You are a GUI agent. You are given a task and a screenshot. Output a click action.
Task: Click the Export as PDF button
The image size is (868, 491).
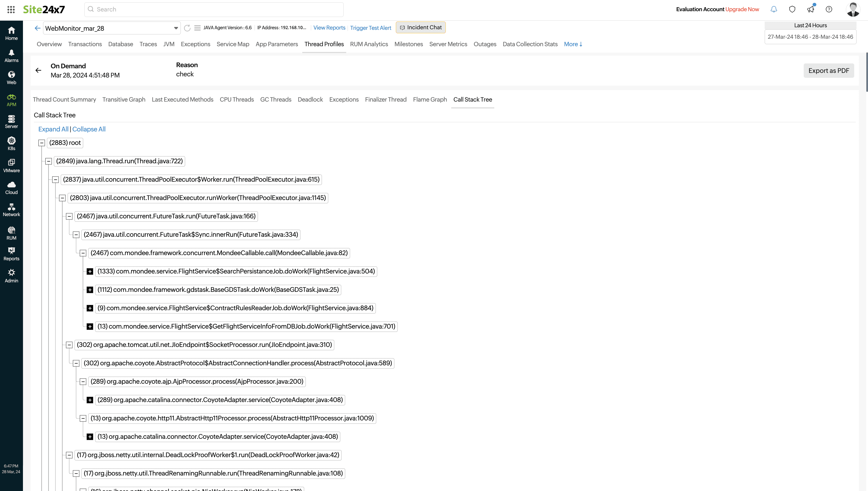[x=829, y=71]
